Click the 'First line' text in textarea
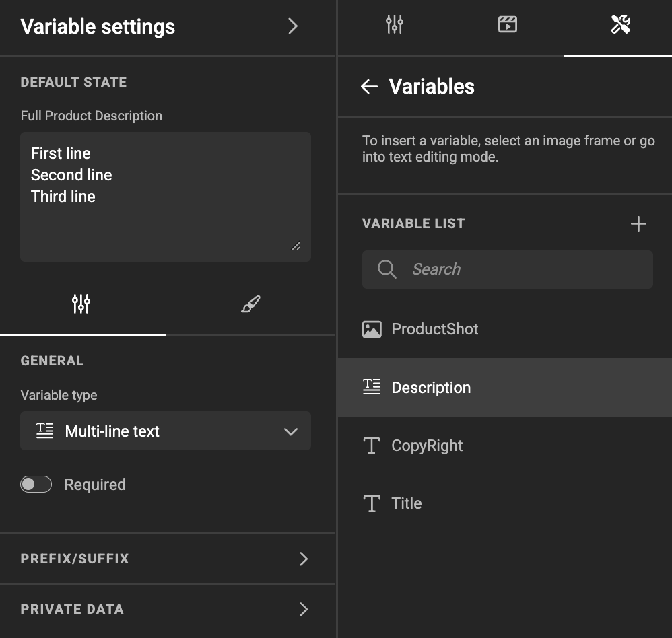 (61, 153)
